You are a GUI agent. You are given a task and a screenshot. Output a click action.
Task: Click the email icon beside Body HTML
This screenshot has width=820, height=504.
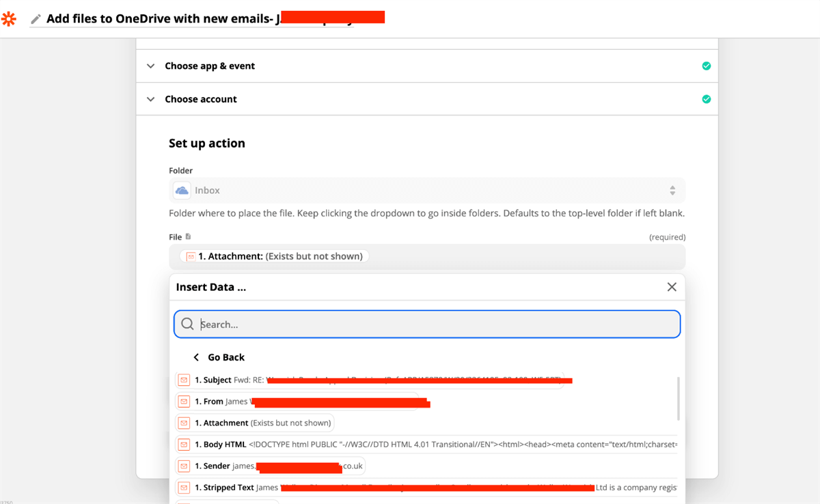[x=184, y=445]
